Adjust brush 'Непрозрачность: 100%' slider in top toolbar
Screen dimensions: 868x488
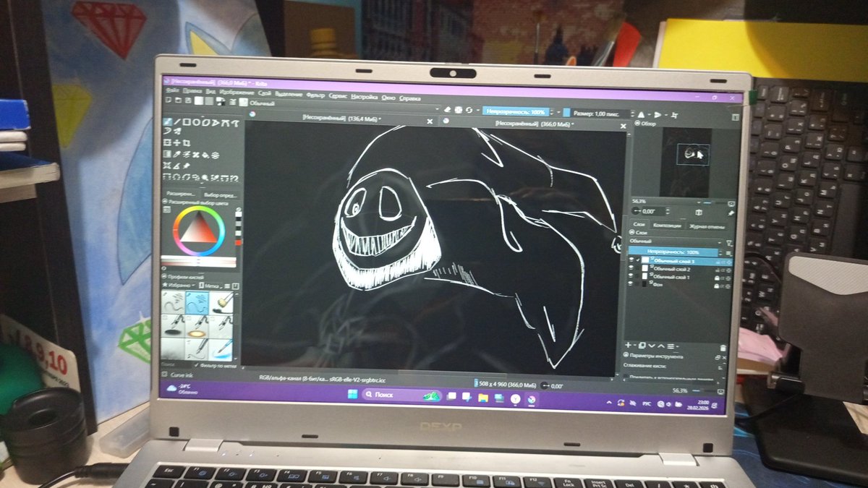click(516, 113)
